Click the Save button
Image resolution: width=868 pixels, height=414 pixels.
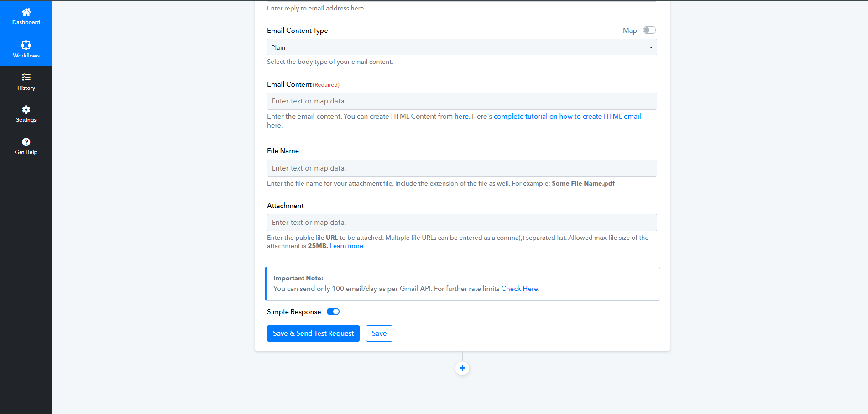click(379, 333)
